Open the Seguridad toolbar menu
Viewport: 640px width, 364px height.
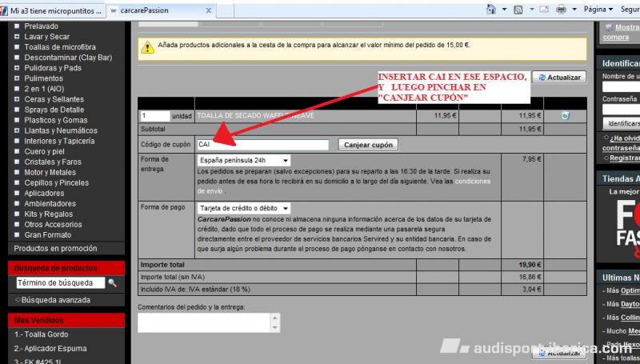(630, 10)
